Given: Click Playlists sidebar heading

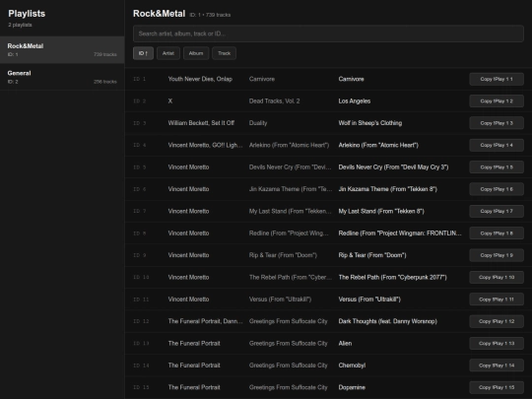Looking at the screenshot, I should coord(27,14).
